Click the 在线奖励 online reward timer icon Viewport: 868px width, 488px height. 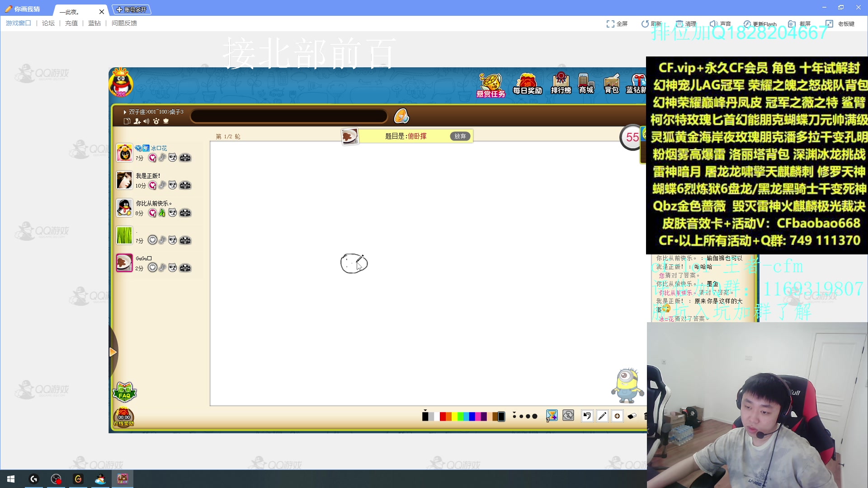123,417
